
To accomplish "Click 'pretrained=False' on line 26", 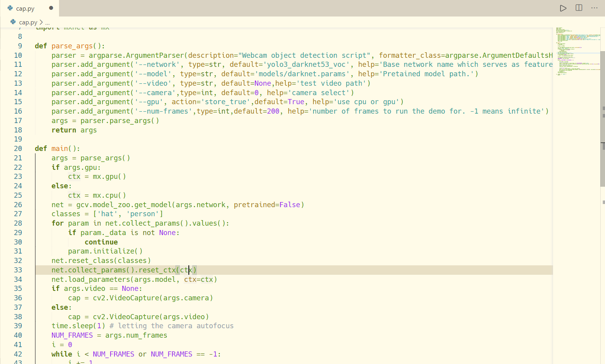I will click(x=267, y=205).
